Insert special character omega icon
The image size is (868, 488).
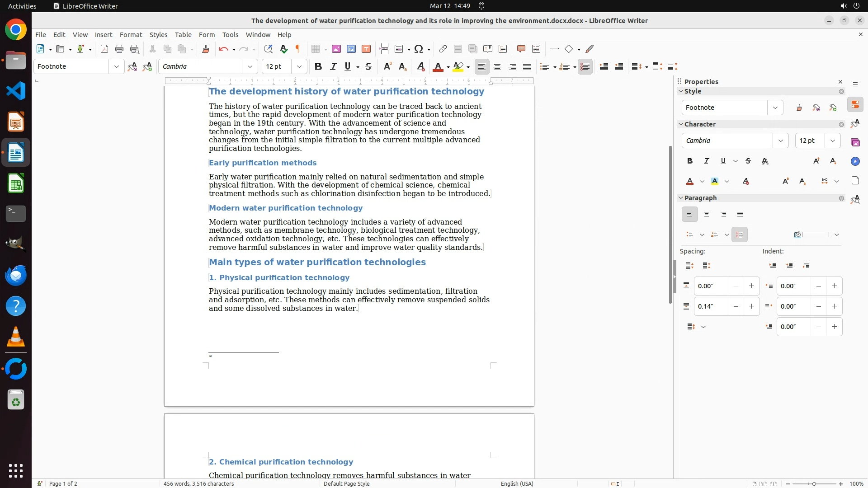pos(419,49)
